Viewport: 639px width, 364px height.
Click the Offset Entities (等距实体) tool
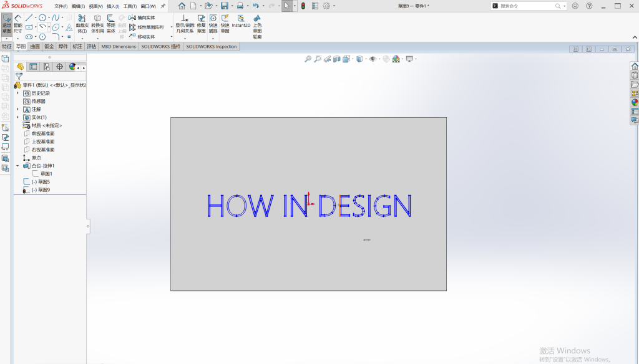click(x=111, y=24)
